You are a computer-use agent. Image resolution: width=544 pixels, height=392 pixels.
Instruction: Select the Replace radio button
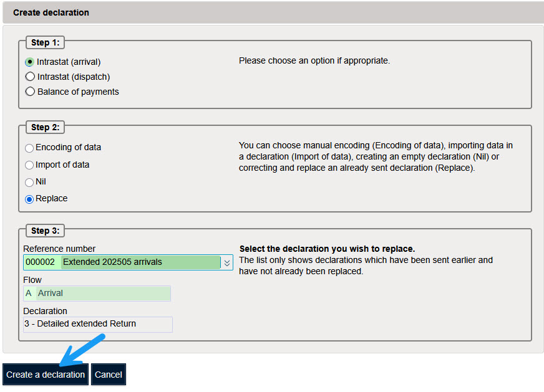pyautogui.click(x=29, y=199)
